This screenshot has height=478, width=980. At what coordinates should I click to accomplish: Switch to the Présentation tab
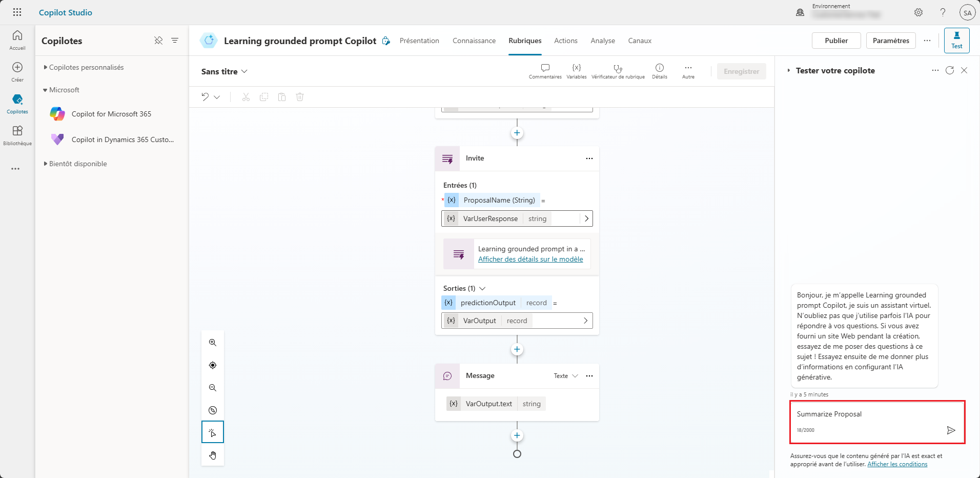(x=419, y=41)
